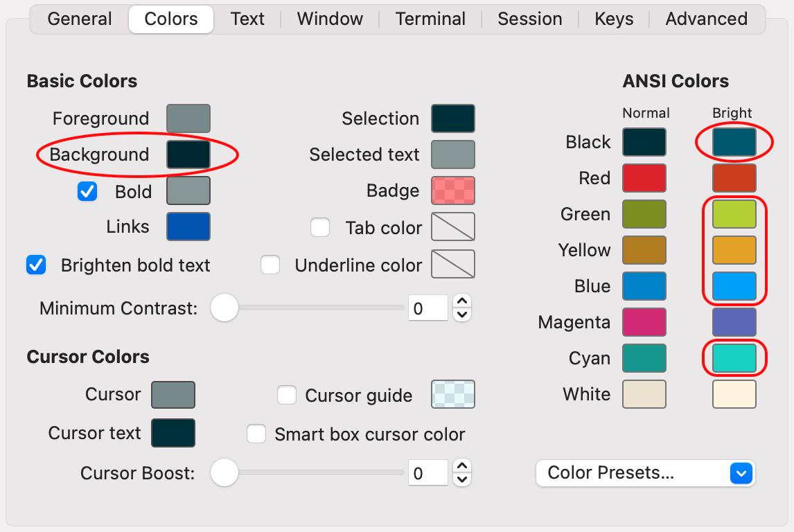Enable the Tab color checkbox
The height and width of the screenshot is (532, 794).
[x=320, y=227]
